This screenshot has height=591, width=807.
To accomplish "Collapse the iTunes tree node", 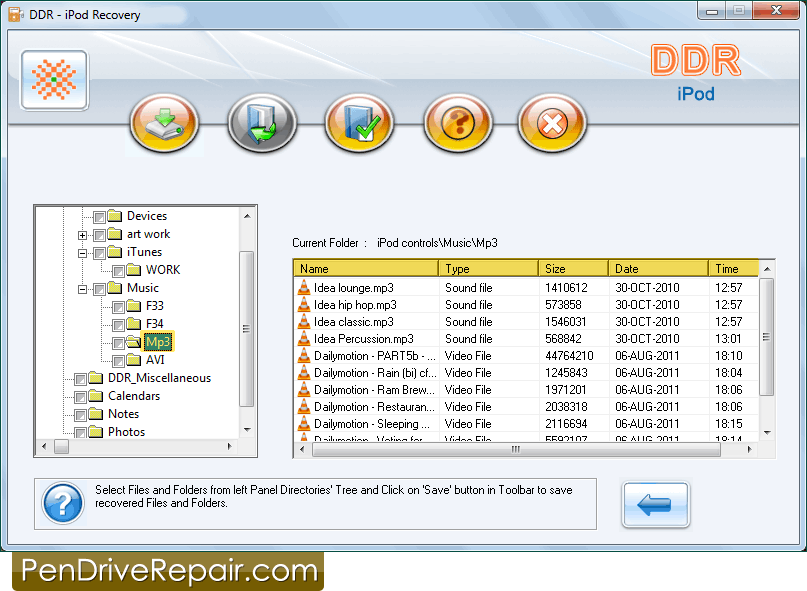I will pos(82,253).
